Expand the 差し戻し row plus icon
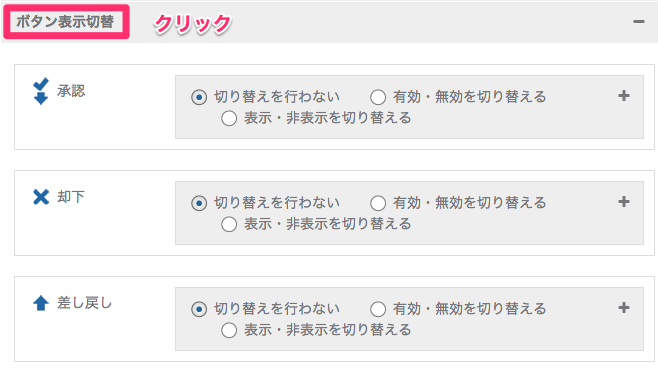658x372 pixels. (624, 308)
